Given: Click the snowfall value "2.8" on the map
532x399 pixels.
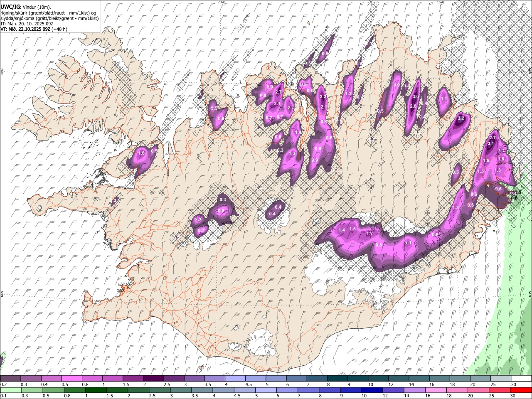Looking at the screenshot, I should [413, 106].
